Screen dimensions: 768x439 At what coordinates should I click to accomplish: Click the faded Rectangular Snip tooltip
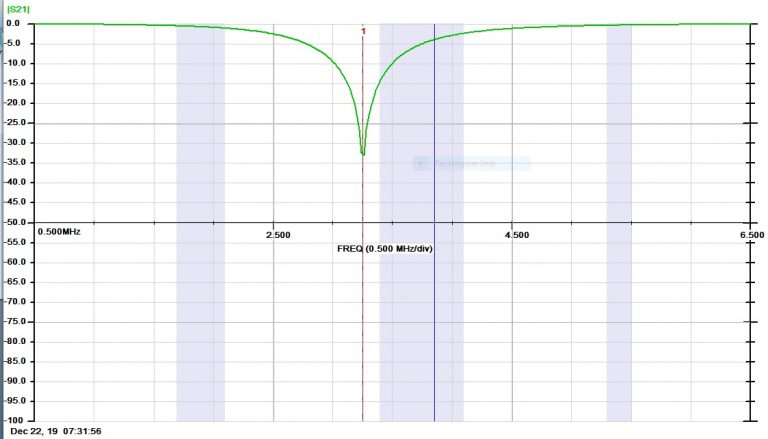[471, 164]
